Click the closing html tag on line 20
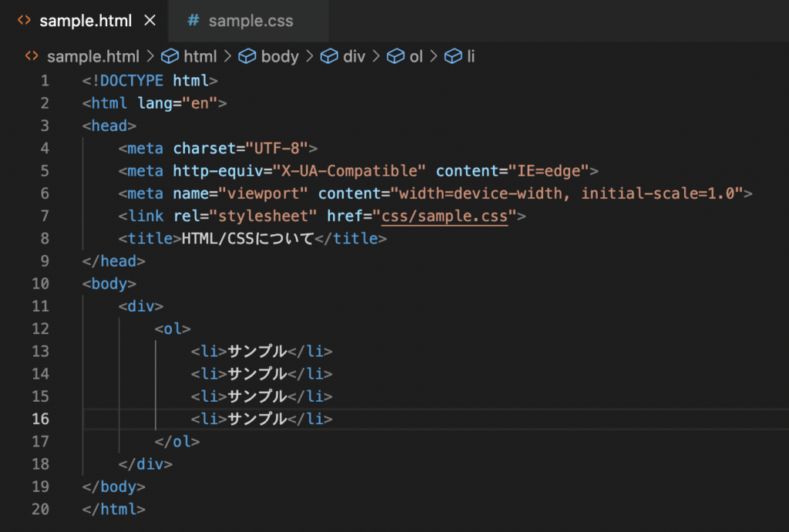This screenshot has height=532, width=789. tap(113, 509)
